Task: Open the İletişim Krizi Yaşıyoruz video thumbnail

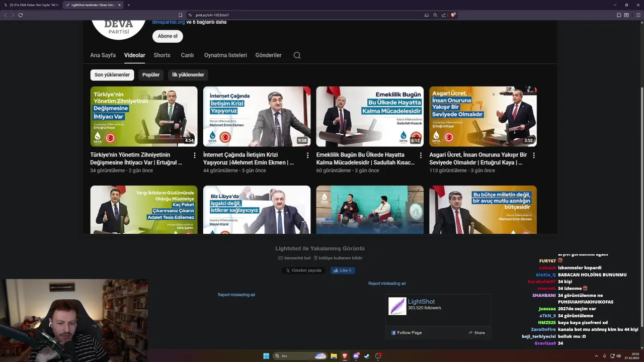Action: point(257,116)
